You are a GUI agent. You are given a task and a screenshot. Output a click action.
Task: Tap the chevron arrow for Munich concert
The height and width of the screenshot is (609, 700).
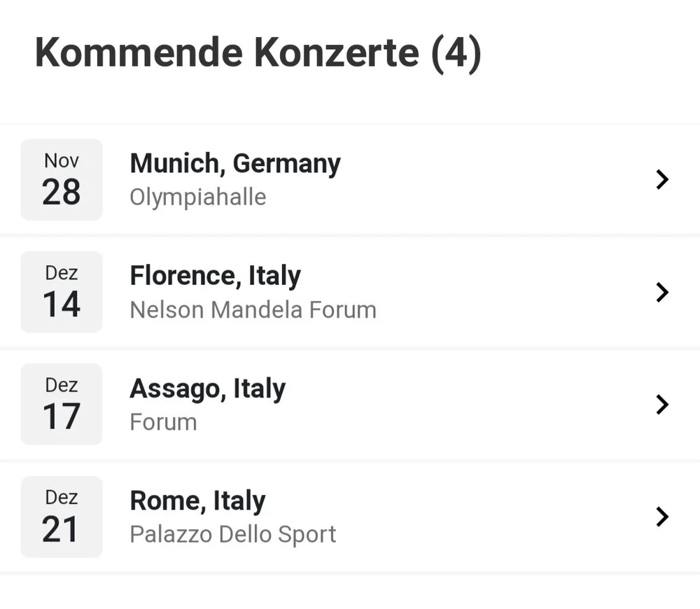[662, 180]
